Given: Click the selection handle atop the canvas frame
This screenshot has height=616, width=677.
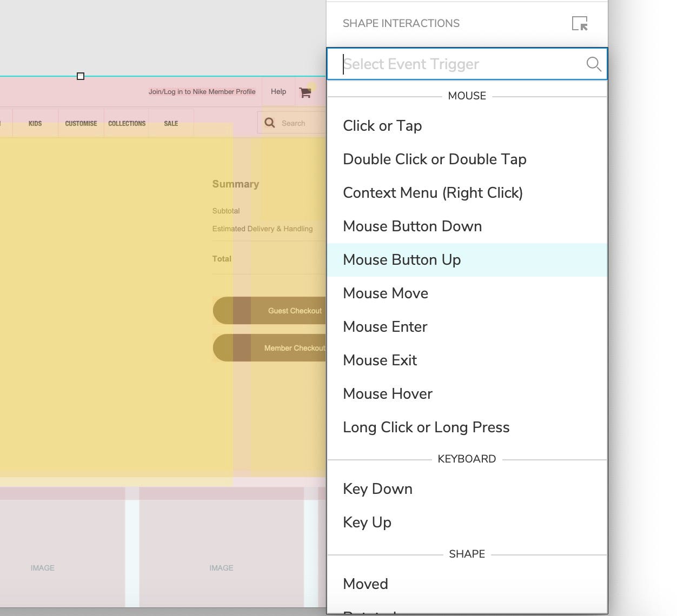Looking at the screenshot, I should pyautogui.click(x=81, y=76).
